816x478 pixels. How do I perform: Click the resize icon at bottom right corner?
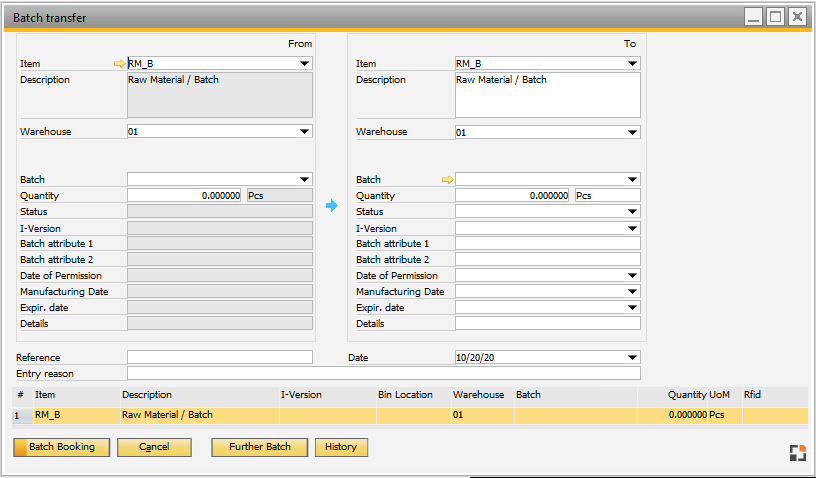point(796,453)
